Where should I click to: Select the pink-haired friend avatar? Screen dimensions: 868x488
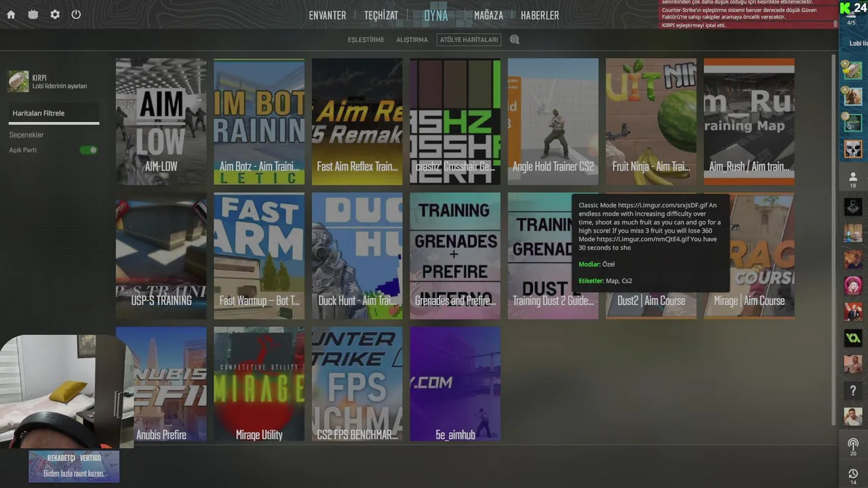click(853, 285)
